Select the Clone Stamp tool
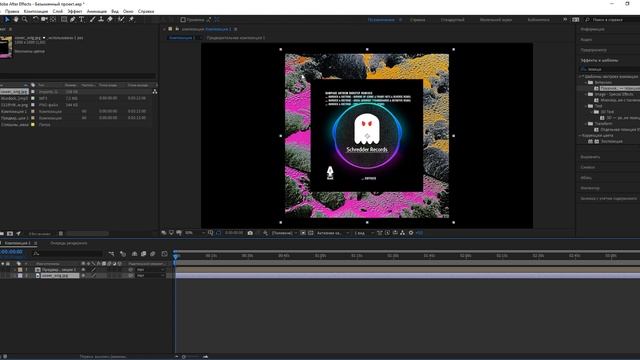 click(101, 20)
